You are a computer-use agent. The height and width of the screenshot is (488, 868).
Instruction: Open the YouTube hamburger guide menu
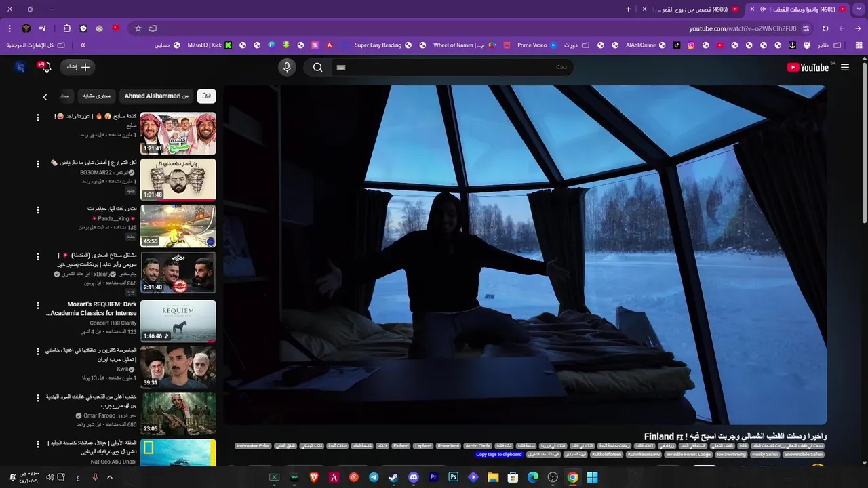pyautogui.click(x=845, y=67)
